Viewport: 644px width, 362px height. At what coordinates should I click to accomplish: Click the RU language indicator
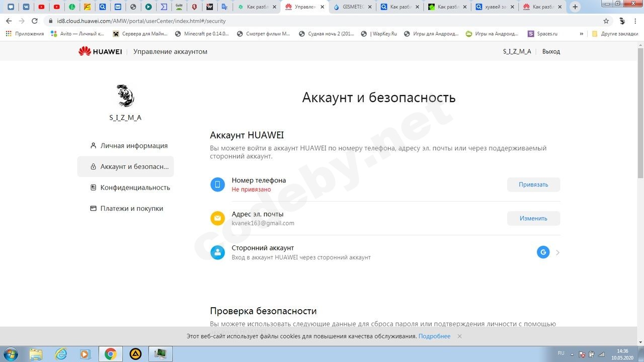tap(561, 353)
